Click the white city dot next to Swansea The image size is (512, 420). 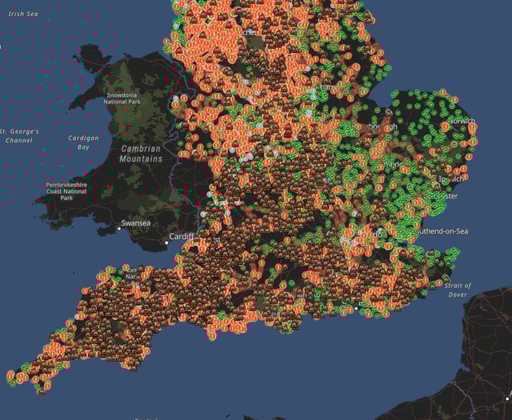point(119,229)
